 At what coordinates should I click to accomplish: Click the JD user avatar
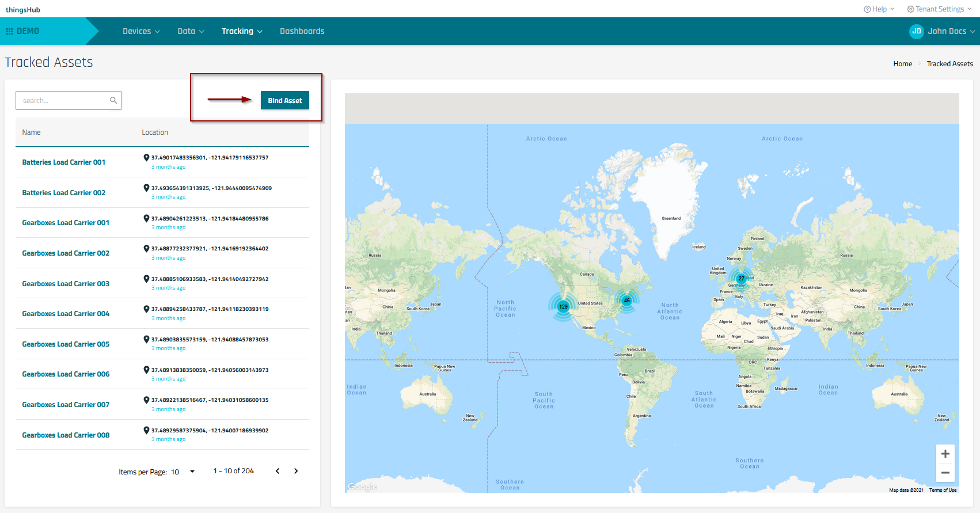point(916,31)
